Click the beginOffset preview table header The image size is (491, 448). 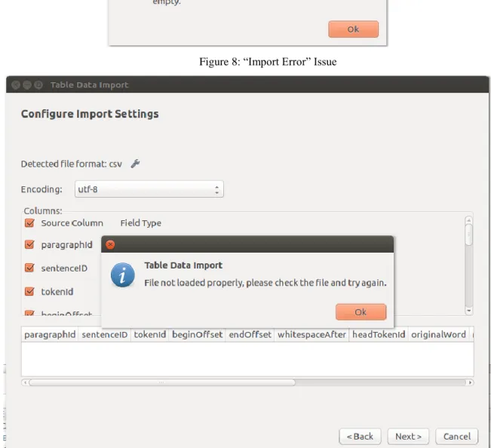coord(198,334)
